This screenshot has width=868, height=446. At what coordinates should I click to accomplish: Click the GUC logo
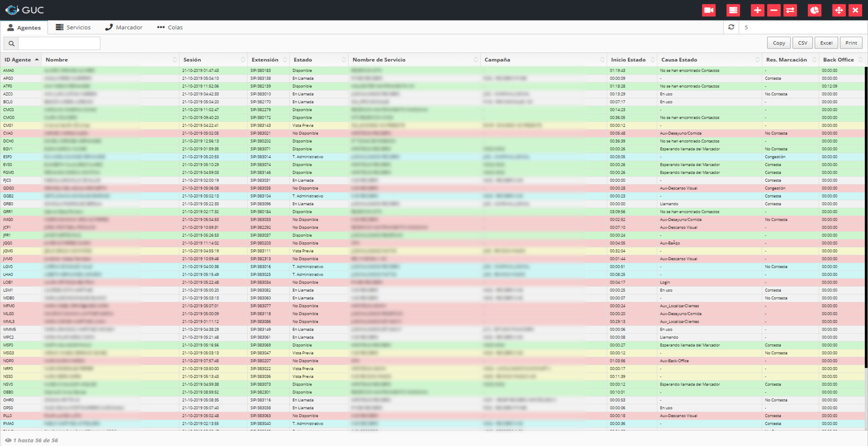point(25,10)
